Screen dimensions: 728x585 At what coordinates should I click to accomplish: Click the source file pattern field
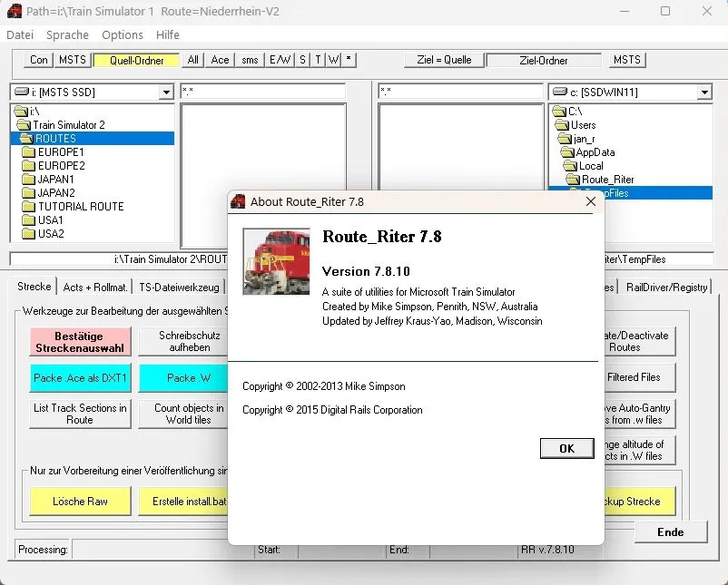click(262, 92)
